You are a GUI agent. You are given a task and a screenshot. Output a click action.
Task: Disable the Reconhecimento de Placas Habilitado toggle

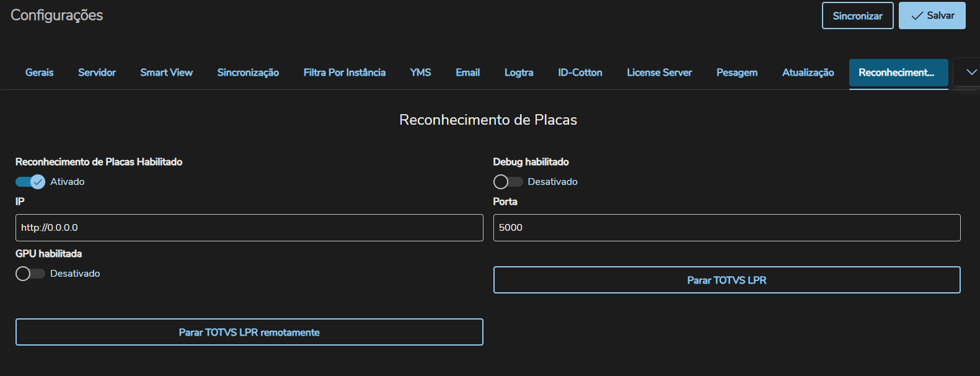[x=30, y=182]
